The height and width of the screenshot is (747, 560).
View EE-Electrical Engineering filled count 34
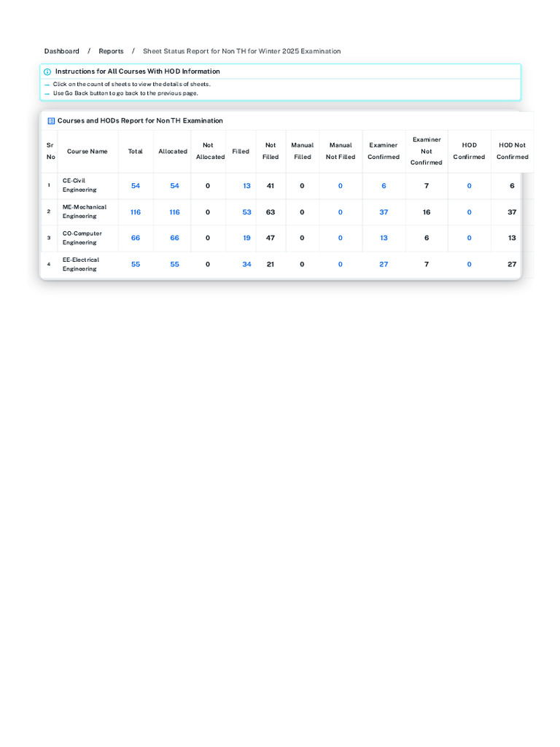[246, 264]
